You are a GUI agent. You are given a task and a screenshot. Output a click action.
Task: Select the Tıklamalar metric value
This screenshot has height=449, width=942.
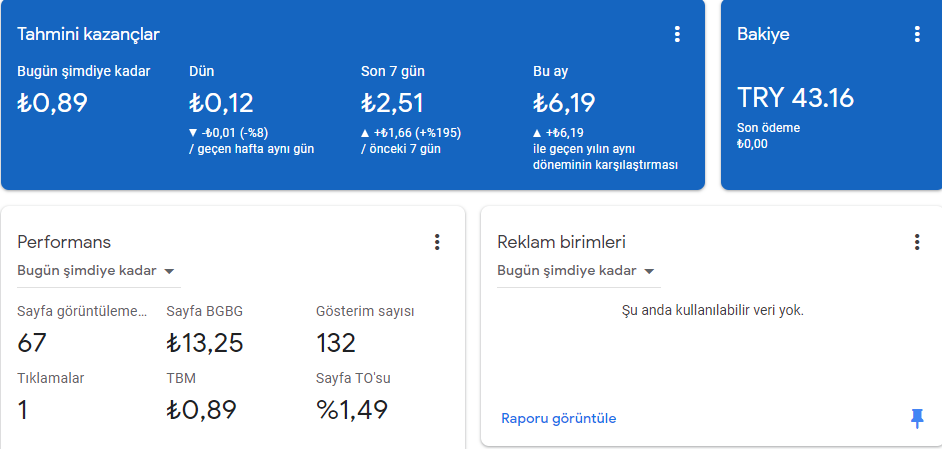click(23, 410)
